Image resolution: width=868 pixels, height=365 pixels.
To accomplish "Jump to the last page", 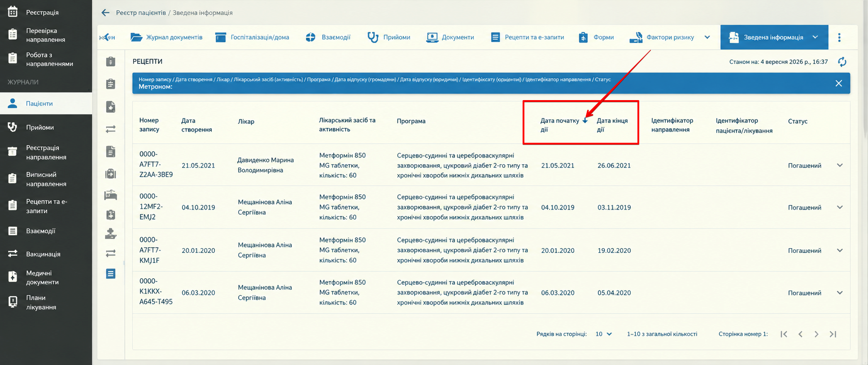I will (833, 334).
